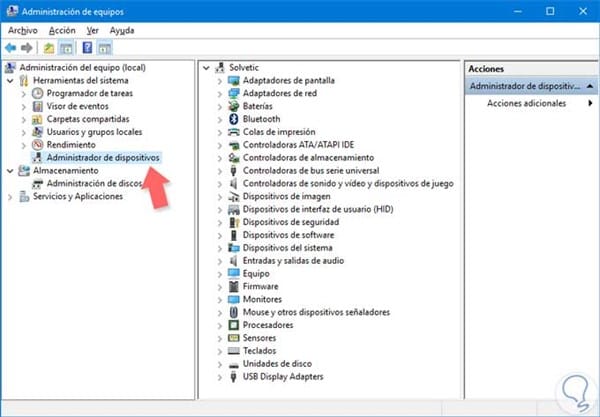
Task: Expand the Visor de eventos node
Action: [24, 107]
